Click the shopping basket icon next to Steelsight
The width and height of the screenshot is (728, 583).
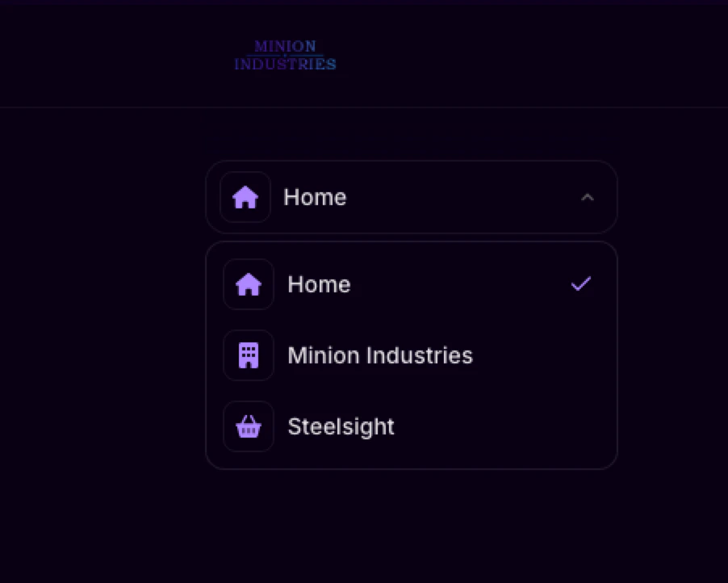(248, 426)
